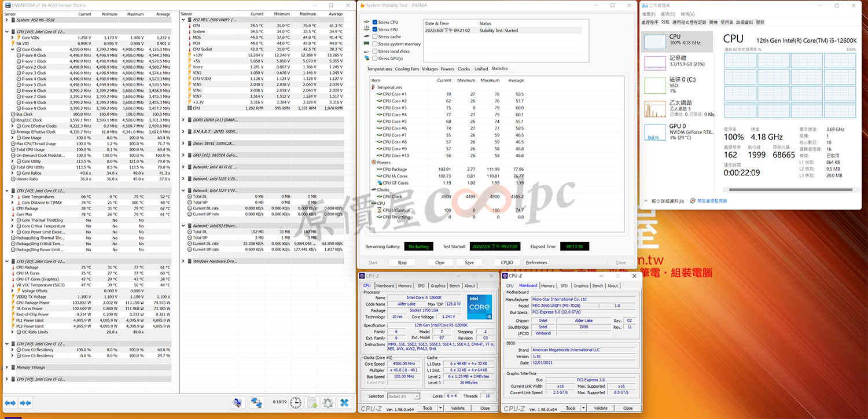Open File menu in Task Manager
The height and width of the screenshot is (419, 868).
[648, 14]
